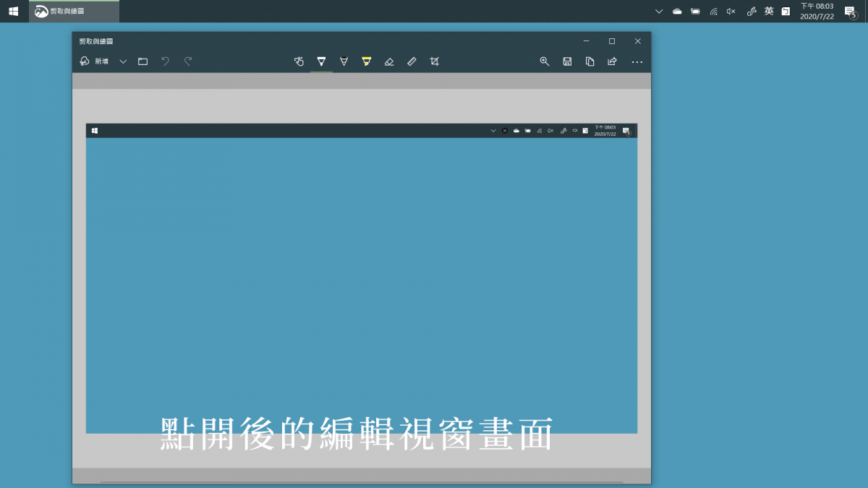Expand the 新增 delay options arrow

(x=123, y=61)
